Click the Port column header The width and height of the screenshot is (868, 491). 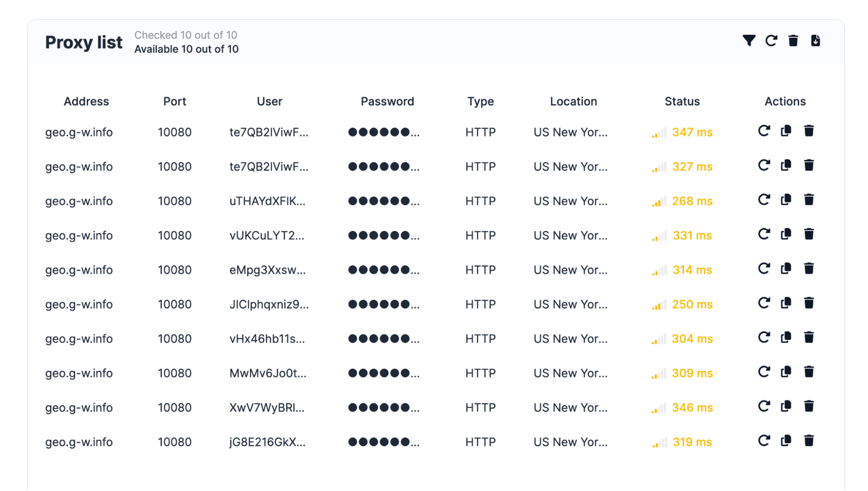tap(175, 101)
